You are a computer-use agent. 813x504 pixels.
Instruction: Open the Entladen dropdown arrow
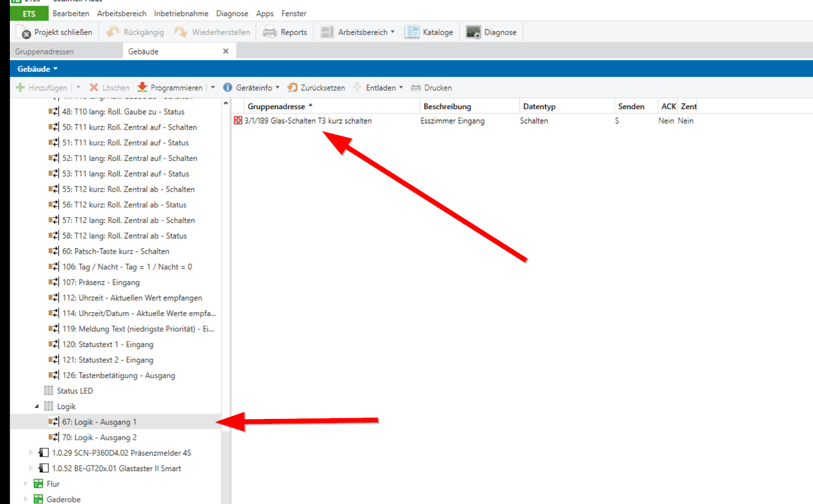401,87
